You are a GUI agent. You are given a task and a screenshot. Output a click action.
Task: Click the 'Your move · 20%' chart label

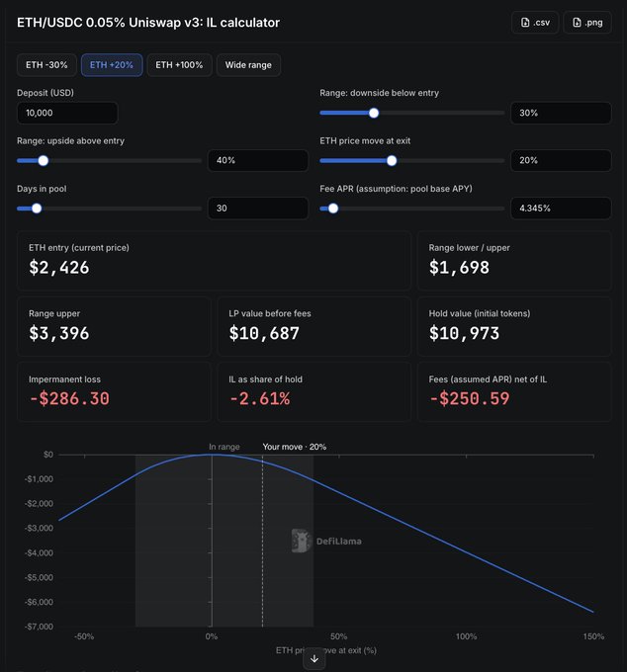pyautogui.click(x=294, y=447)
